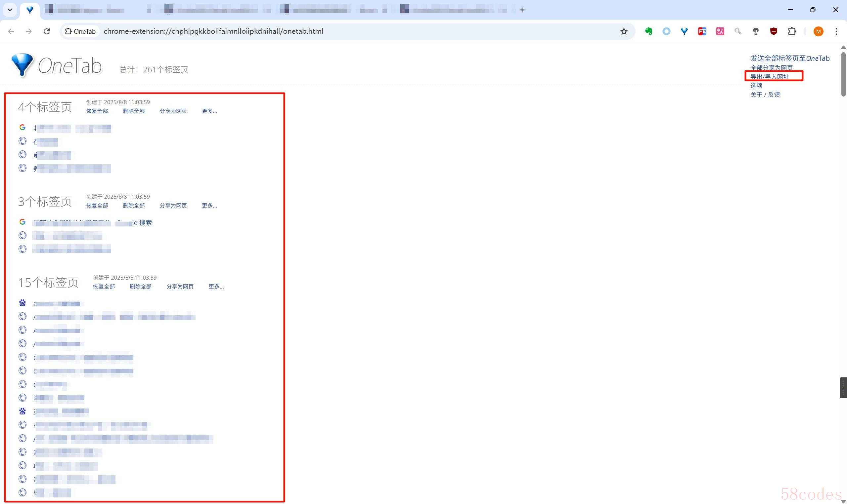
Task: Open the red FE extension icon
Action: coord(702,31)
